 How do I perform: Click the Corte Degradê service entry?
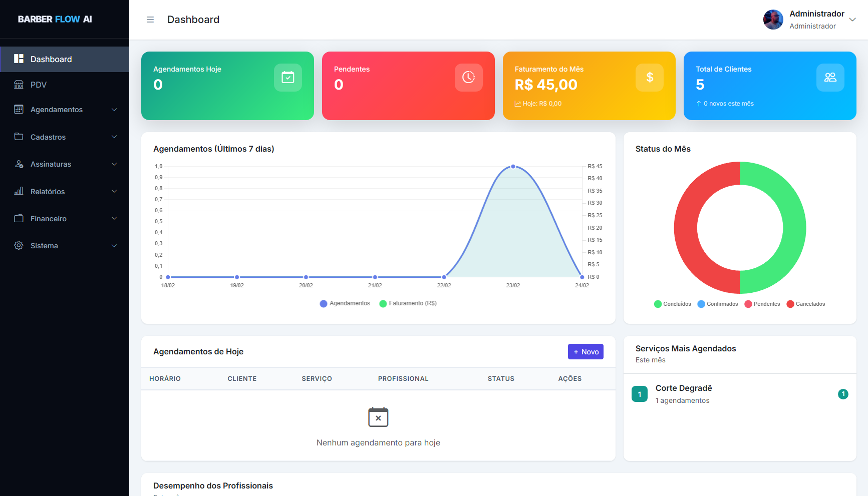point(684,393)
